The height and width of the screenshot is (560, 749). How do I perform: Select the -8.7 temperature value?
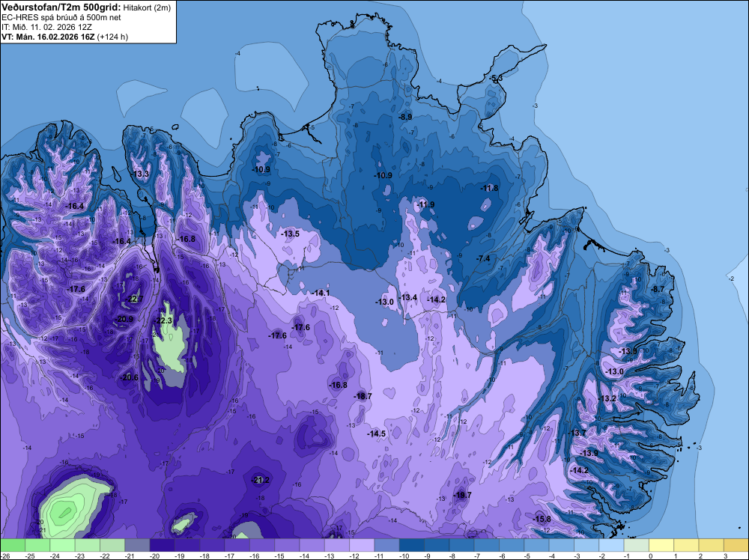tap(658, 289)
